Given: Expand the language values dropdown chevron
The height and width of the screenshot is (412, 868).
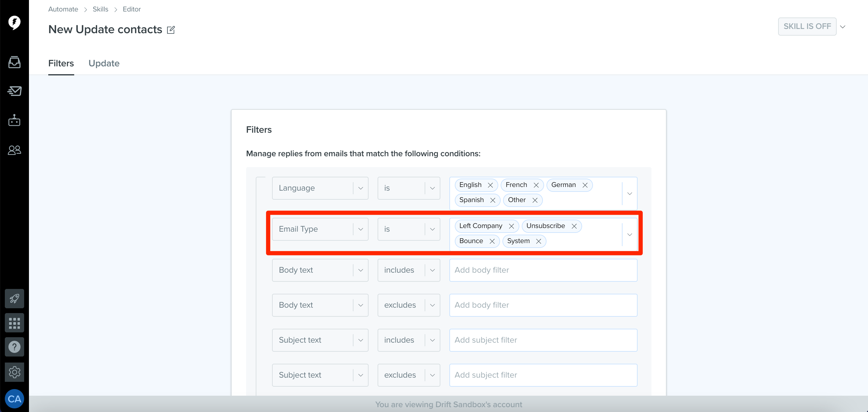Looking at the screenshot, I should coord(629,194).
